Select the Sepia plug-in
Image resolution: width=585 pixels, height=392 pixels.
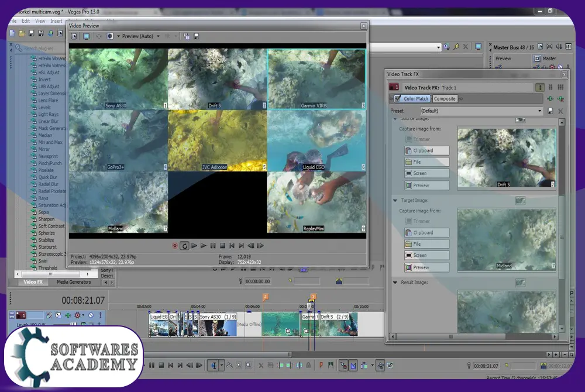43,212
